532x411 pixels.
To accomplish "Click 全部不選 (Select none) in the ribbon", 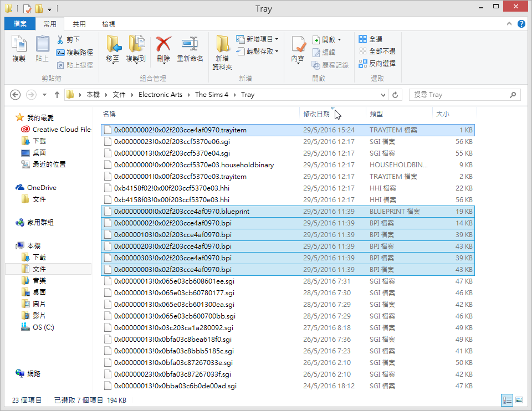I will click(377, 51).
